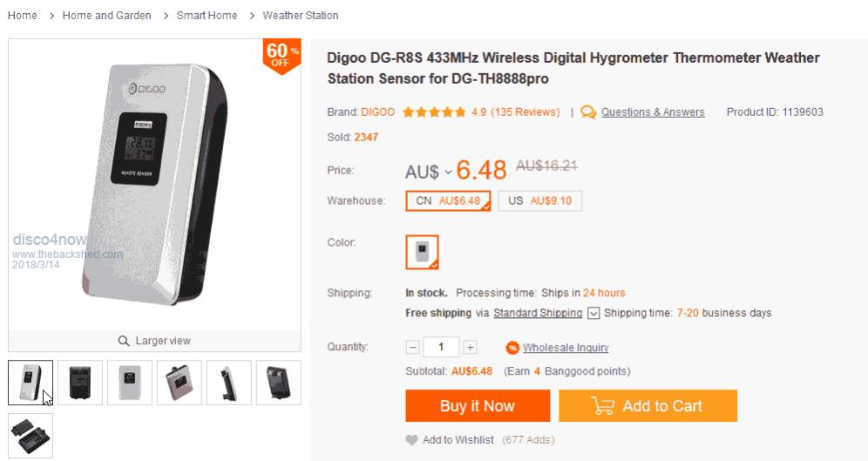Click the Questions & Answers chat bubble icon
868x461 pixels.
(x=588, y=112)
